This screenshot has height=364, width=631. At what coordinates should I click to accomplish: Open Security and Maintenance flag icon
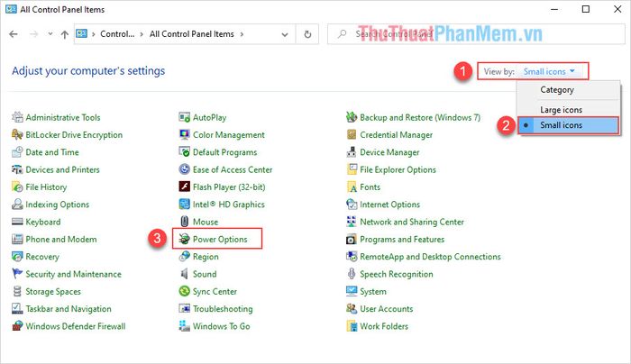click(17, 274)
